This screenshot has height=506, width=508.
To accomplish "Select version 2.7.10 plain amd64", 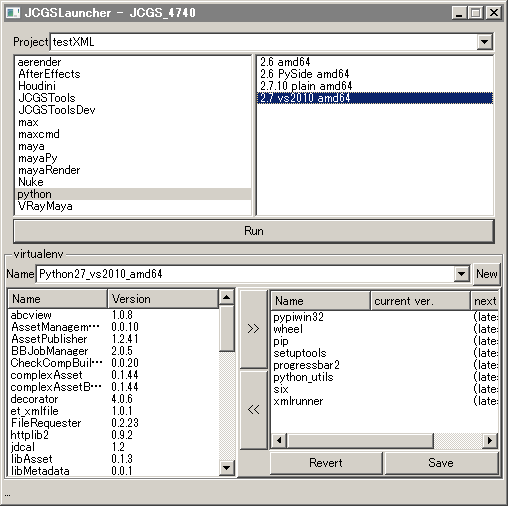I will click(375, 86).
